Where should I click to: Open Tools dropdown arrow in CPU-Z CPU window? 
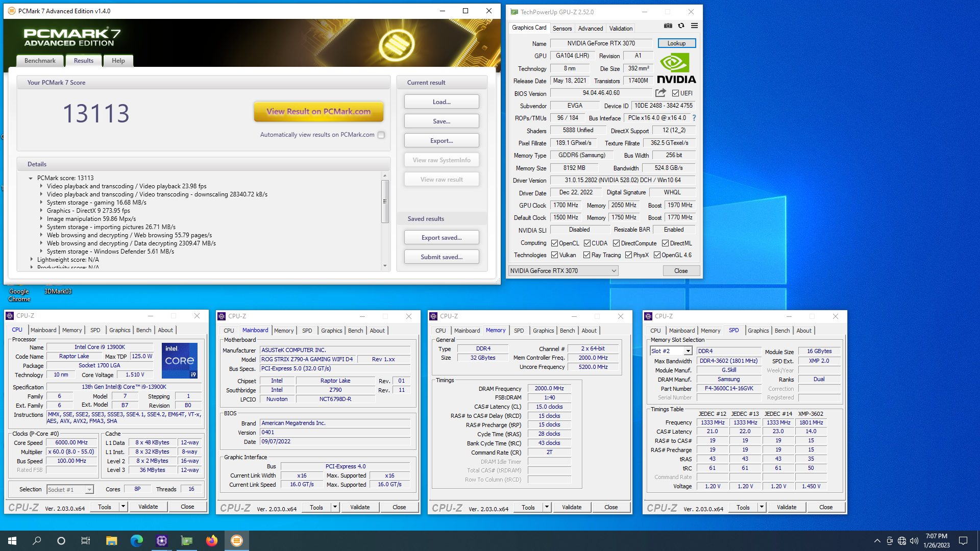click(123, 507)
